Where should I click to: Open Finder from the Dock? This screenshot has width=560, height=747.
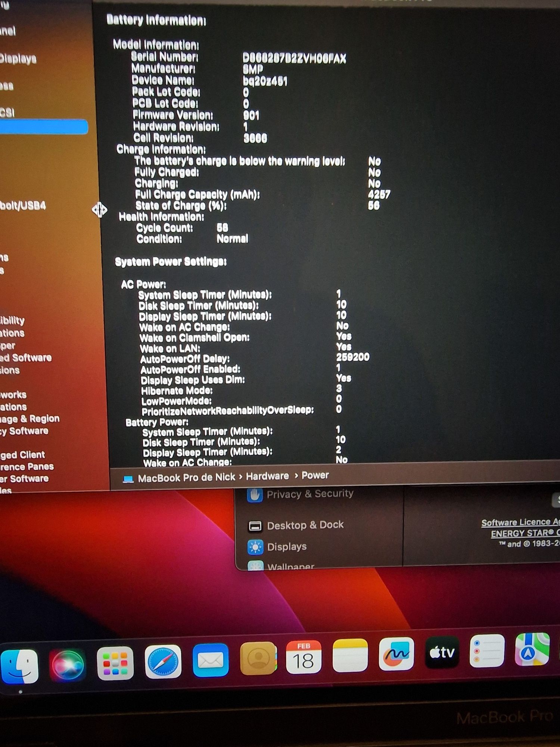(19, 666)
